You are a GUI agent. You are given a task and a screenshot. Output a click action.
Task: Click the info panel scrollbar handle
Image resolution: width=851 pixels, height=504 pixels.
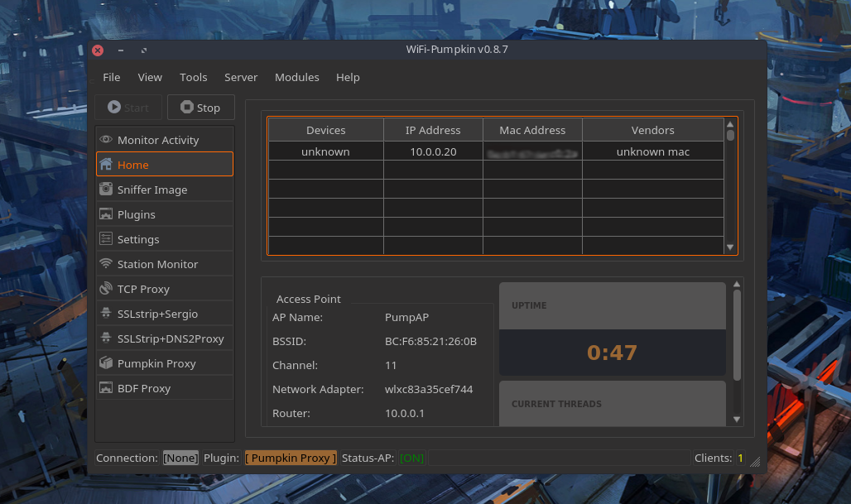tap(737, 334)
